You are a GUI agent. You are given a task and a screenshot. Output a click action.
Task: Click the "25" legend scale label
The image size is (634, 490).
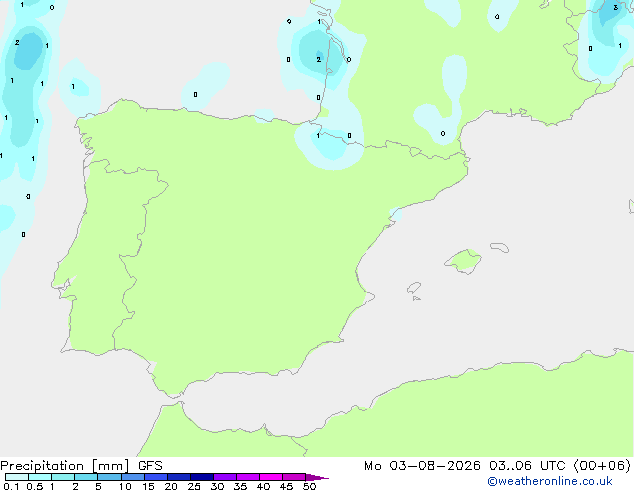point(194,486)
